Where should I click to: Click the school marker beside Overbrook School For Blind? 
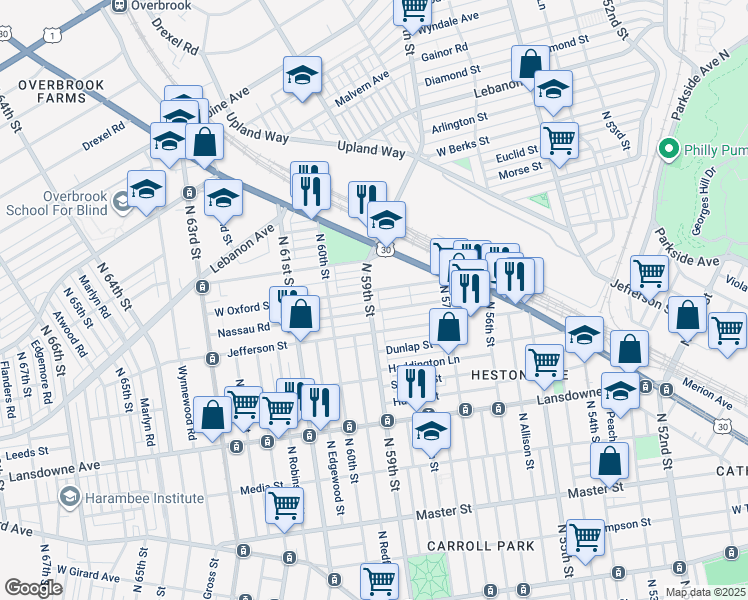click(x=146, y=189)
